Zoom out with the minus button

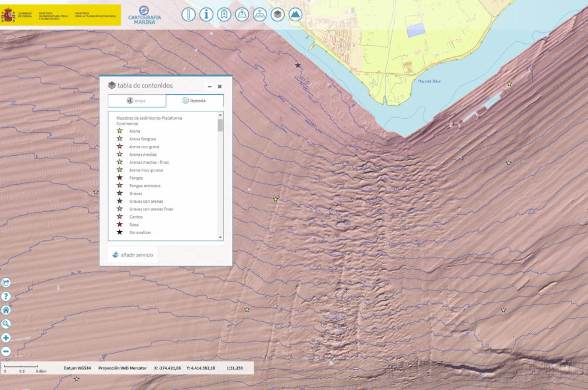6,351
